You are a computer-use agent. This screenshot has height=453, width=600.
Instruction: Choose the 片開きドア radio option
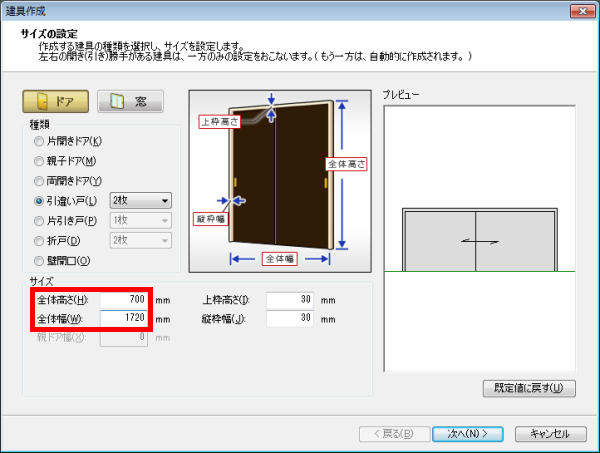pyautogui.click(x=39, y=141)
